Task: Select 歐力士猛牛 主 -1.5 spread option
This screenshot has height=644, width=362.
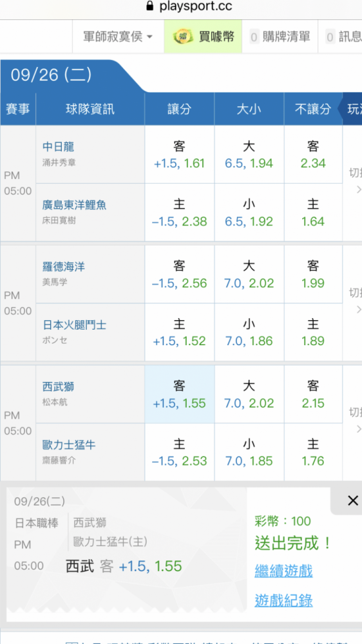Action: click(179, 452)
